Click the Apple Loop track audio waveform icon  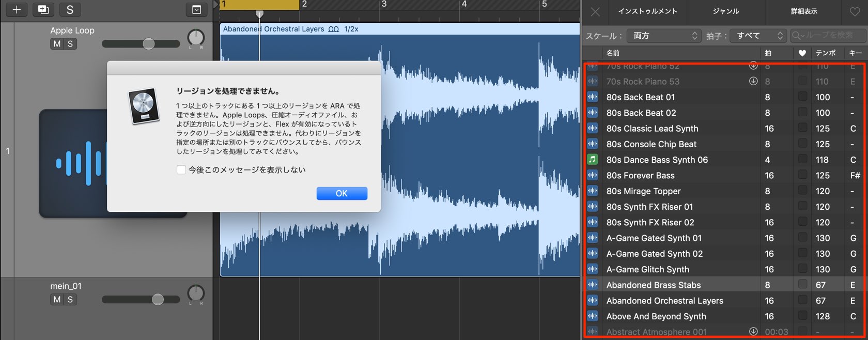point(73,163)
